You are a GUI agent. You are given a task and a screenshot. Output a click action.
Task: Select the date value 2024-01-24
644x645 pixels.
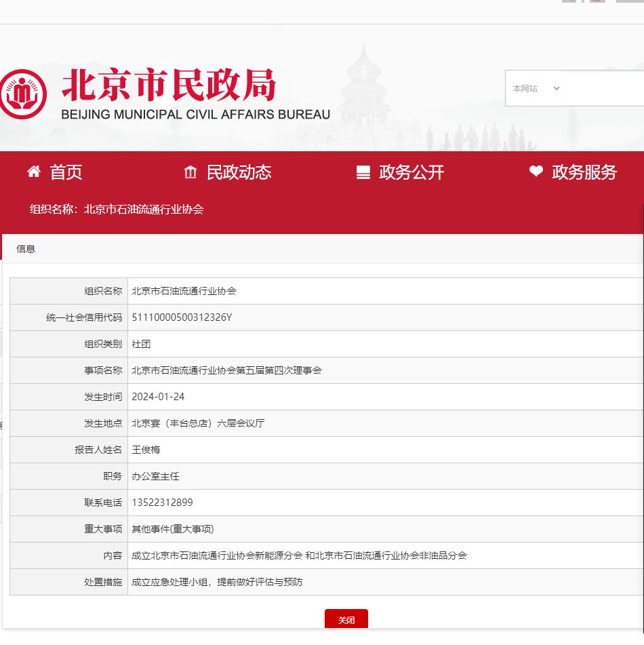coord(158,397)
